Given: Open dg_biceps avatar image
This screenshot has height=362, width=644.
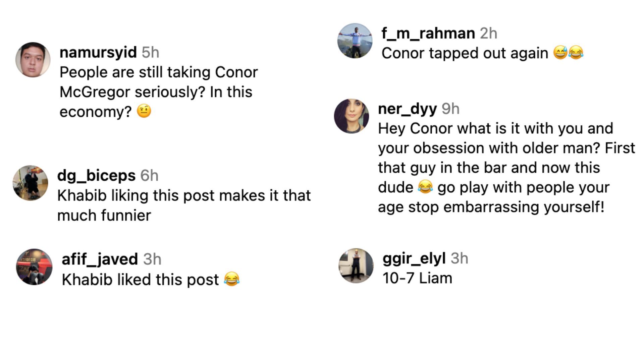Looking at the screenshot, I should coord(30,183).
